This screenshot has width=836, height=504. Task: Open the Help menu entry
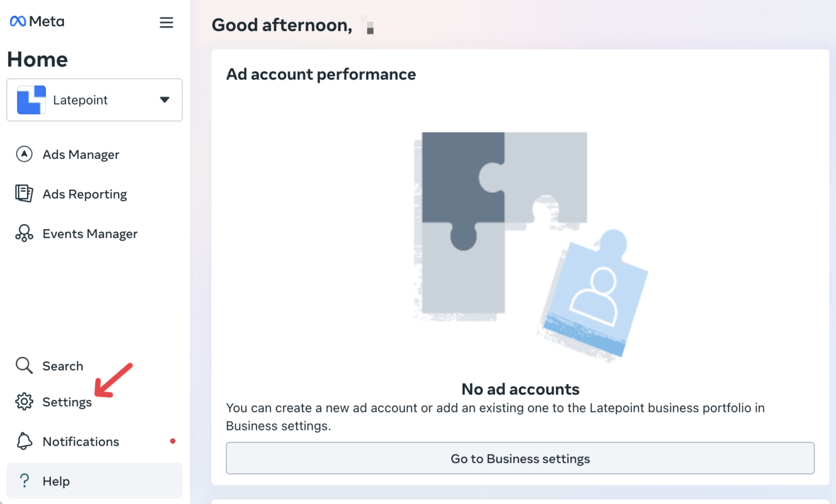point(56,481)
